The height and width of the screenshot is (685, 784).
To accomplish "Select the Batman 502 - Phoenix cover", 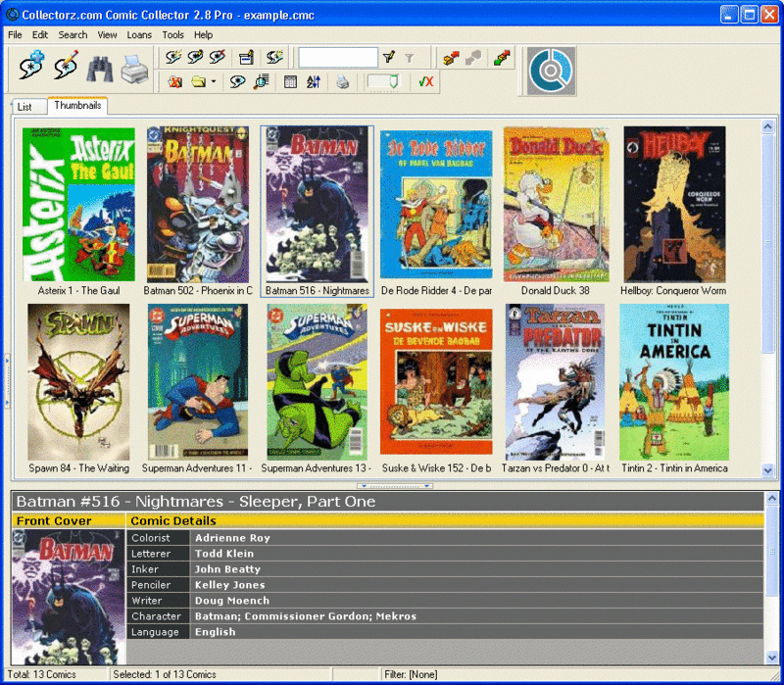I will coord(198,205).
